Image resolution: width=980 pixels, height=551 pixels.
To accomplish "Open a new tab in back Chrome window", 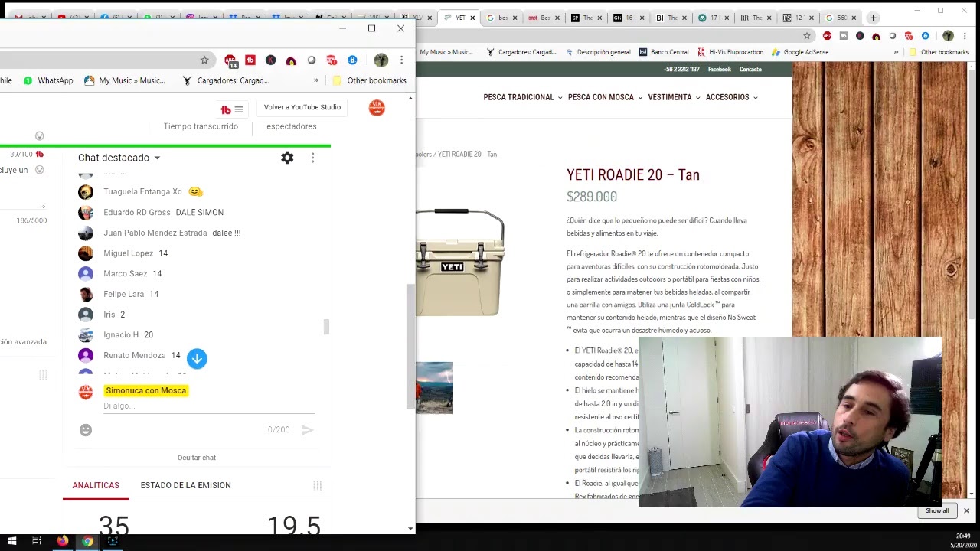I will [x=873, y=18].
